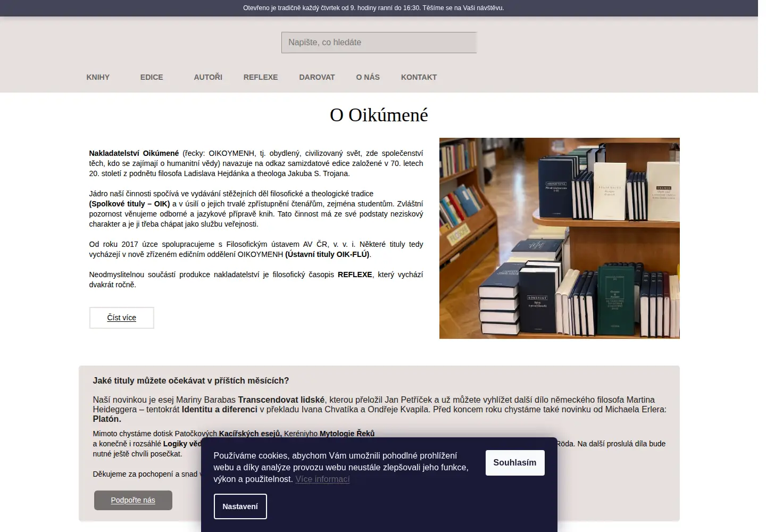Click the bold '(Spolkové tituly – OIK)' text
Image resolution: width=766 pixels, height=532 pixels.
pos(129,204)
